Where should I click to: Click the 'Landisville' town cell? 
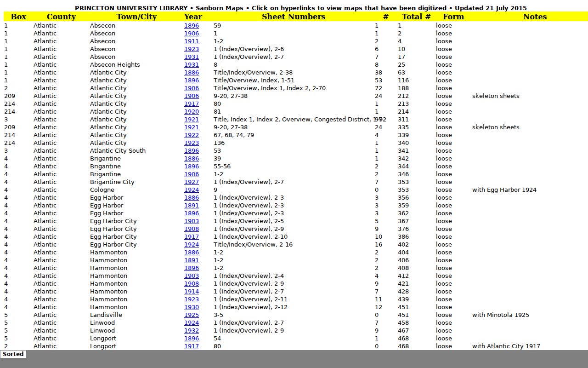[106, 315]
